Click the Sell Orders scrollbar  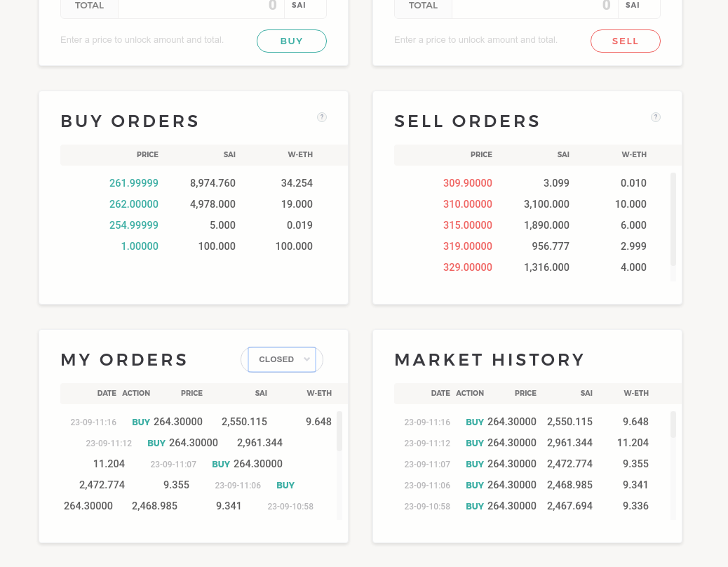point(673,218)
